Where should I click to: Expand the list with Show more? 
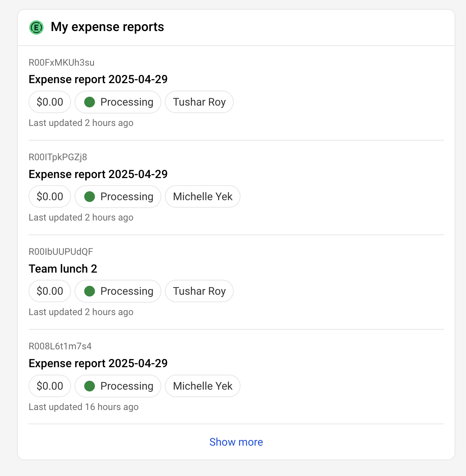[236, 442]
